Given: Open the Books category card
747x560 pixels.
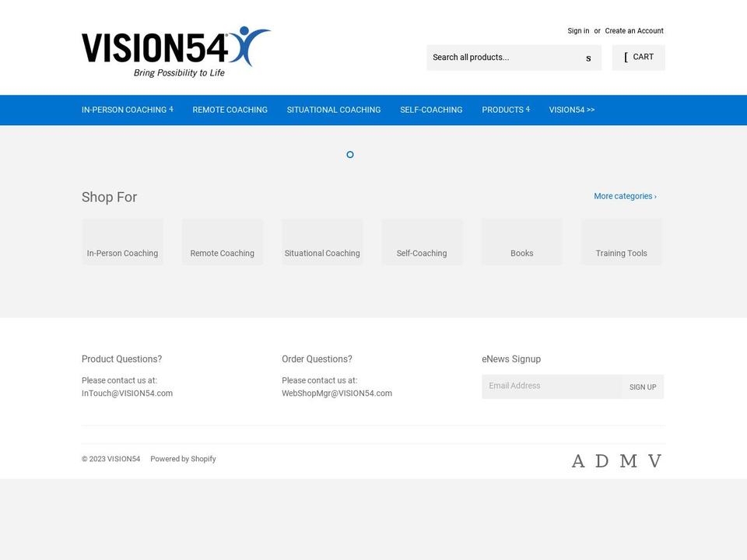Looking at the screenshot, I should [521, 242].
